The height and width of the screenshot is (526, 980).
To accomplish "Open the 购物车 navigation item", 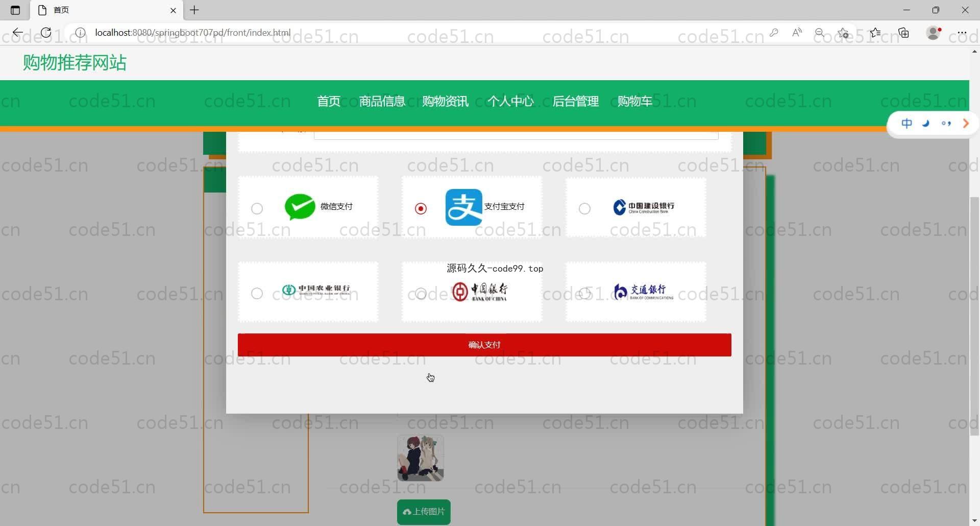I will click(635, 101).
